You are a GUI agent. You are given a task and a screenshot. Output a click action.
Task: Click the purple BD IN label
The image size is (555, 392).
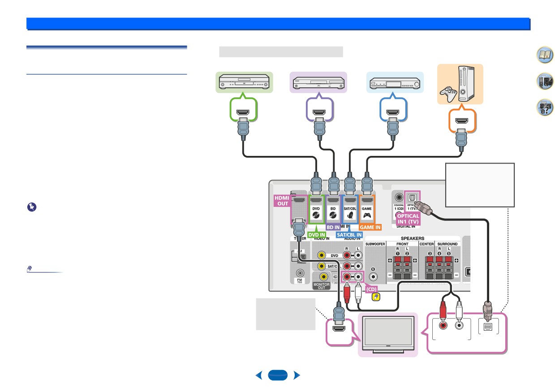(333, 228)
